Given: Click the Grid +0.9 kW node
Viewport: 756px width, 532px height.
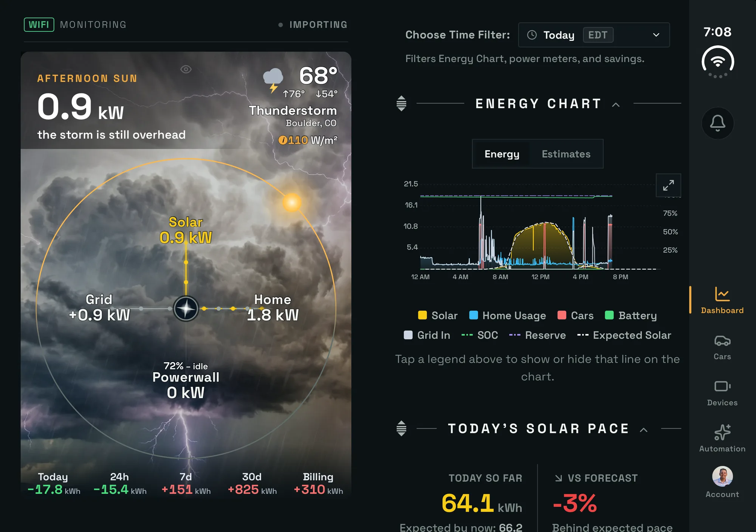Looking at the screenshot, I should click(x=99, y=307).
